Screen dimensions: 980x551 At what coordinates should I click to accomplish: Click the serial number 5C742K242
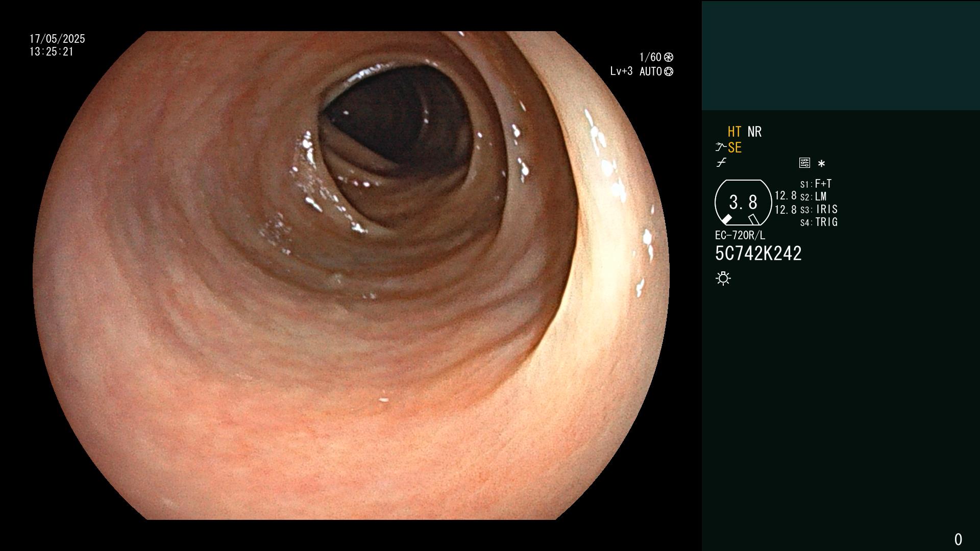pos(758,254)
